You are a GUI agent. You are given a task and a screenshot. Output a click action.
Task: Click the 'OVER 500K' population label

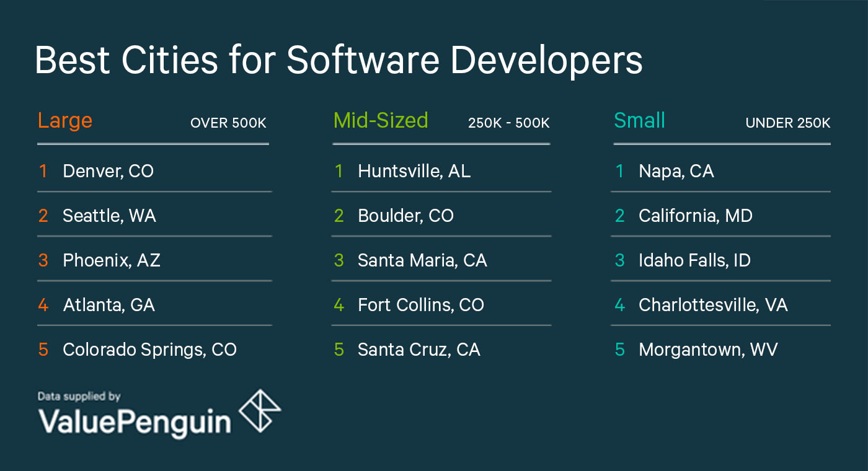[228, 123]
